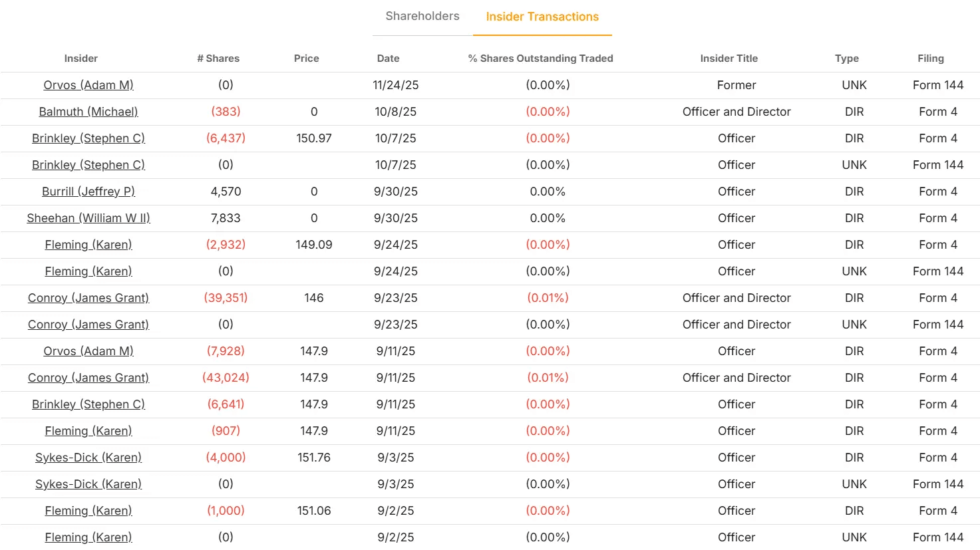Screen dimensions: 980x550
Task: Open the Sheehan (William W II) link
Action: coord(88,218)
